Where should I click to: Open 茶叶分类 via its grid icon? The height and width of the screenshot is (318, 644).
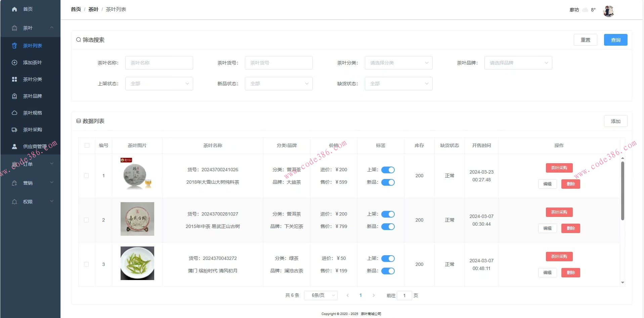[x=14, y=79]
